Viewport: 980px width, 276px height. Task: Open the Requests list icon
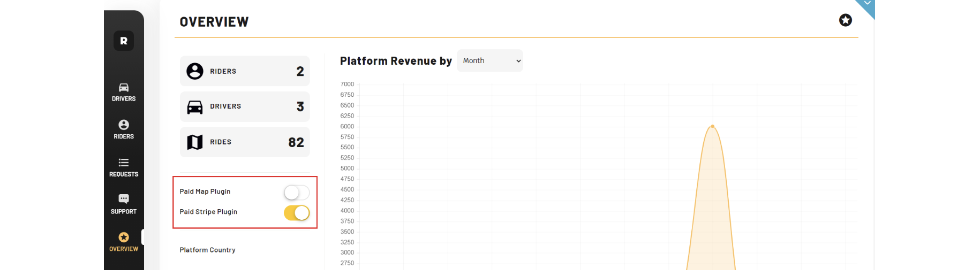click(124, 163)
